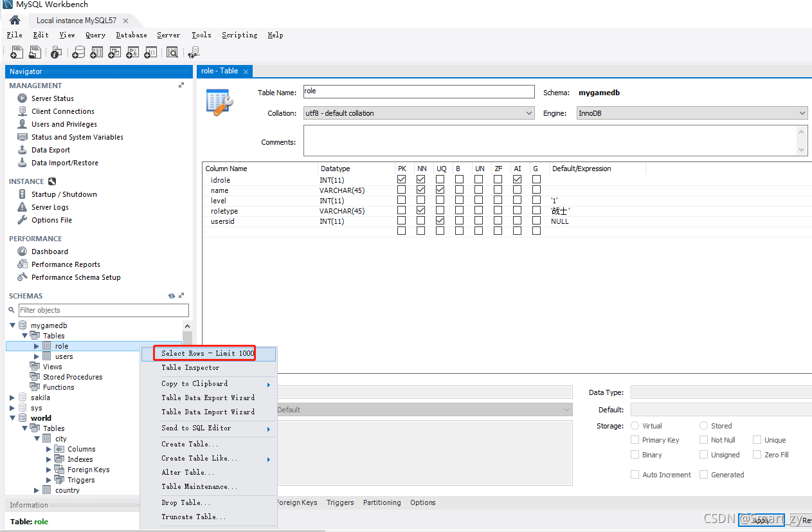The width and height of the screenshot is (812, 532).
Task: Check the Auto Increment option
Action: point(636,475)
